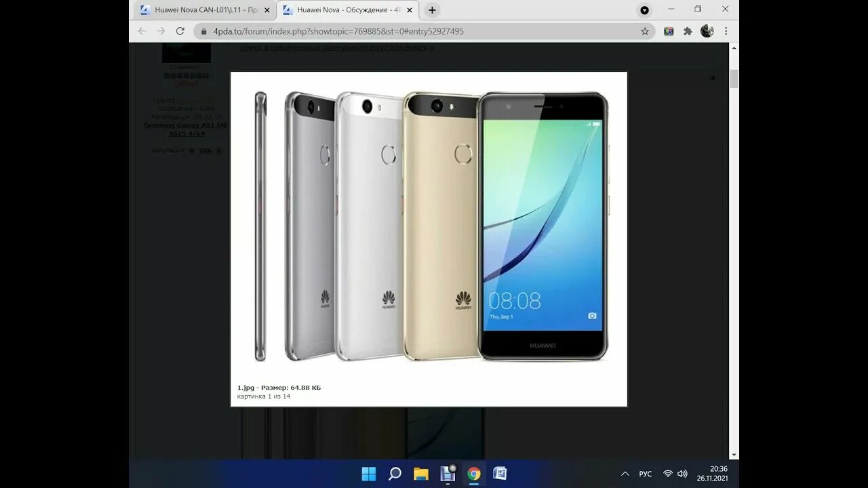Go back using the browser back arrow

[142, 31]
